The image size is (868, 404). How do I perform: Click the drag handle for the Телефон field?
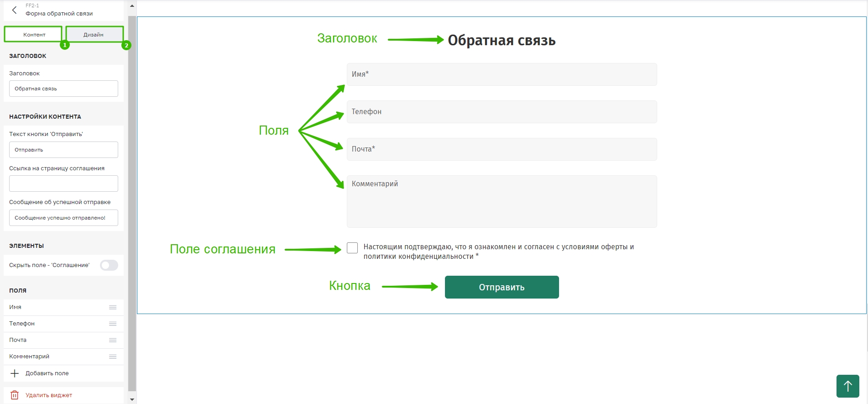click(x=113, y=324)
